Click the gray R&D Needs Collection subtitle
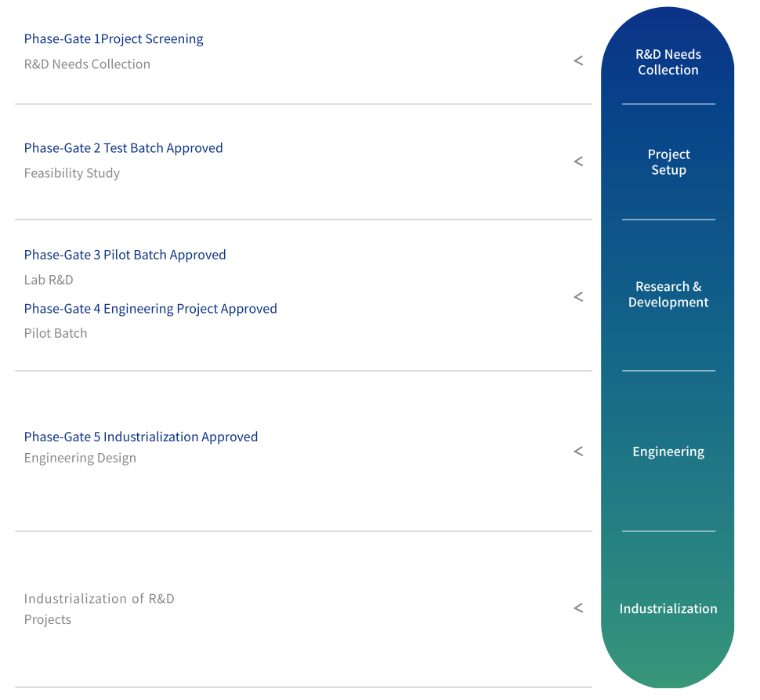Viewport: 760px width, 700px height. coord(87,64)
